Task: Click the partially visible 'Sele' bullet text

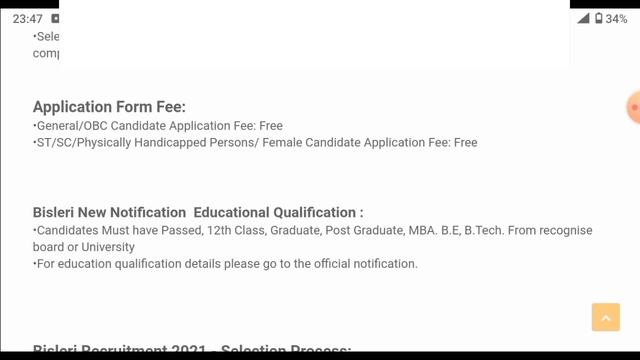Action: (x=46, y=37)
